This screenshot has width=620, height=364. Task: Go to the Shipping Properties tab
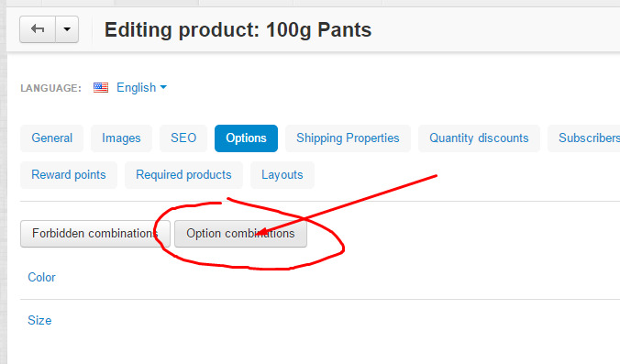(348, 138)
